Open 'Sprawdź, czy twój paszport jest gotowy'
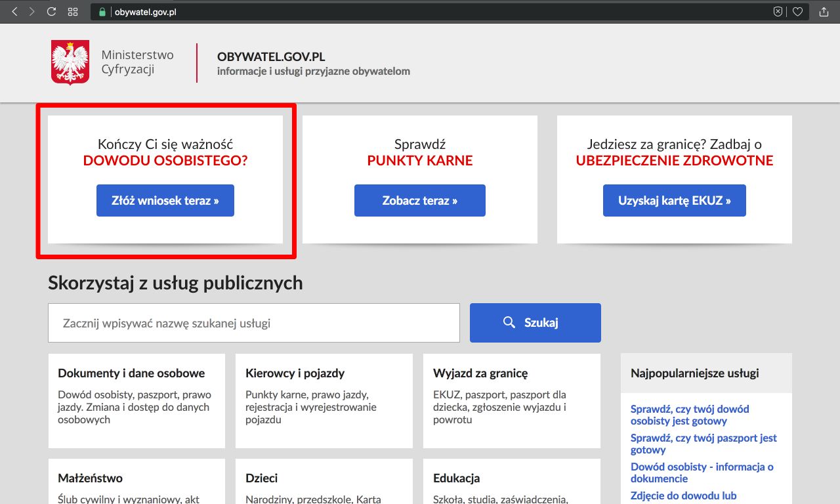 (x=703, y=444)
